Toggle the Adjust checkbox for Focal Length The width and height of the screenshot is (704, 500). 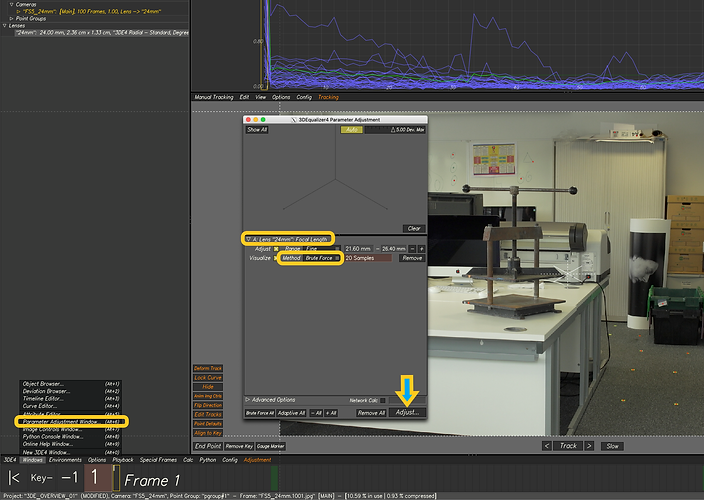tap(276, 249)
